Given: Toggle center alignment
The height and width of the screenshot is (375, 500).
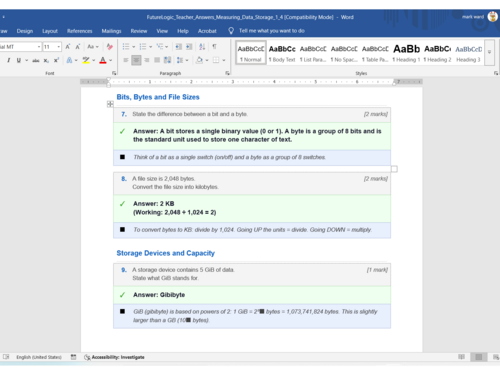Looking at the screenshot, I should point(136,60).
